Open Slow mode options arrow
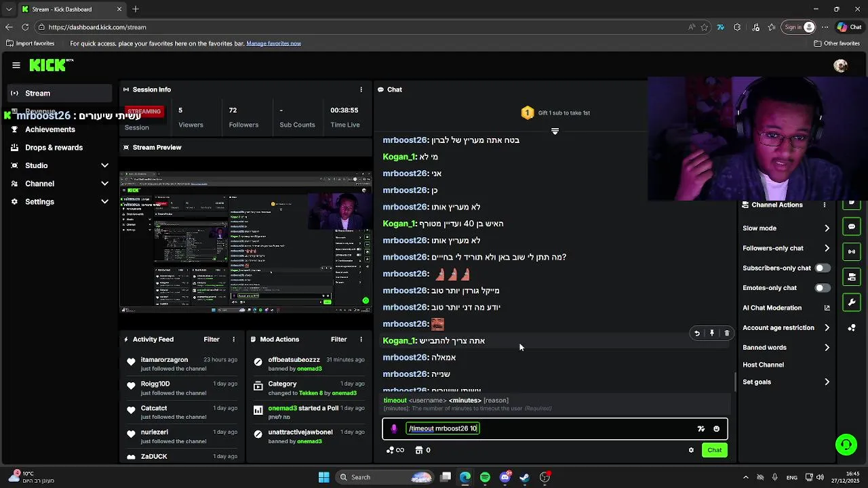This screenshot has width=868, height=488. point(827,228)
